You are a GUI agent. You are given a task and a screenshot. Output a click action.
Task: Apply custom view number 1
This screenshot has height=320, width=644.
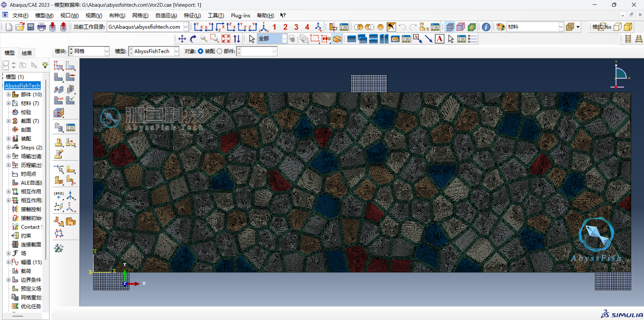point(274,27)
